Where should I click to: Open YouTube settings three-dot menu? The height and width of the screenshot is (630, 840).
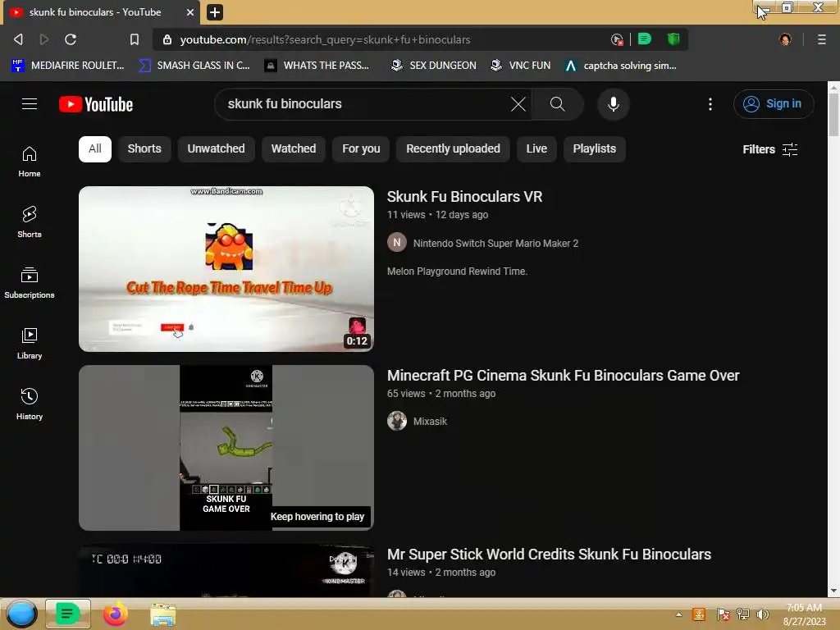click(710, 104)
